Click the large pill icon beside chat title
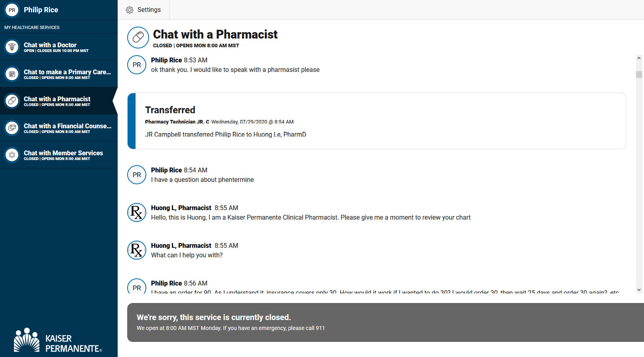Screen dimensions: 644x357 (x=138, y=37)
